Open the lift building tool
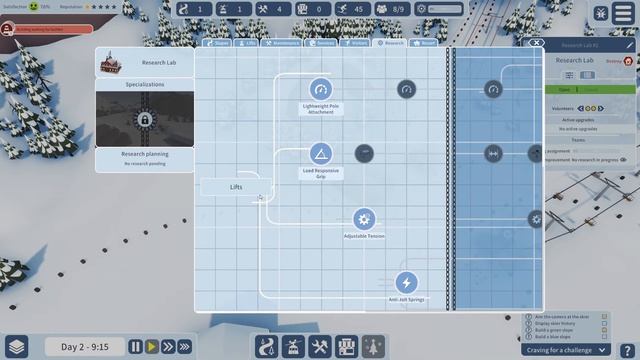This screenshot has width=640, height=360. (x=293, y=347)
